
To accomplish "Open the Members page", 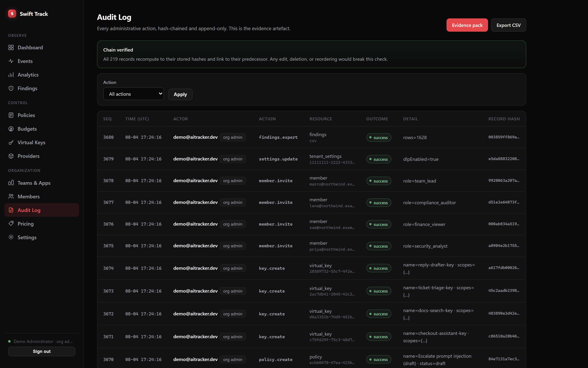I will [x=42, y=196].
